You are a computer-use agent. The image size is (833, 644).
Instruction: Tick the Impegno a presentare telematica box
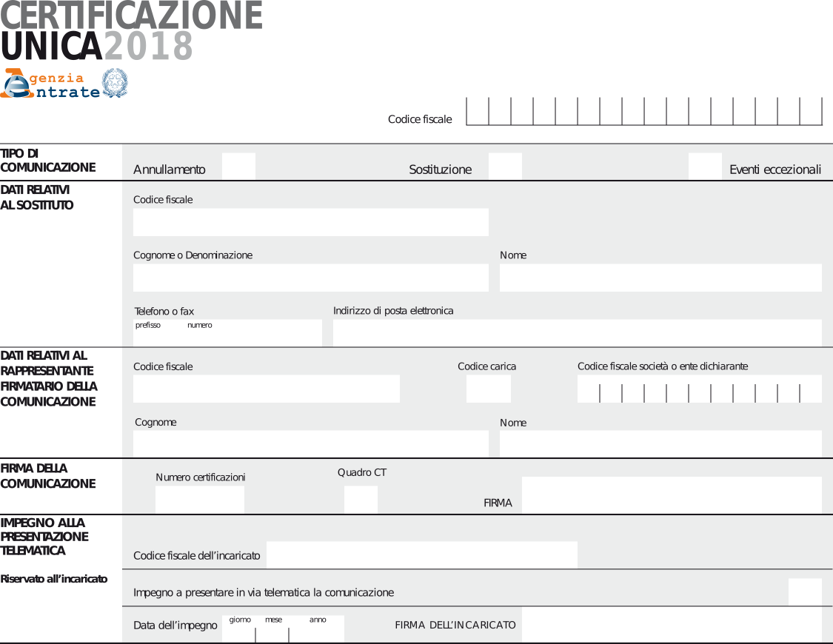[805, 592]
